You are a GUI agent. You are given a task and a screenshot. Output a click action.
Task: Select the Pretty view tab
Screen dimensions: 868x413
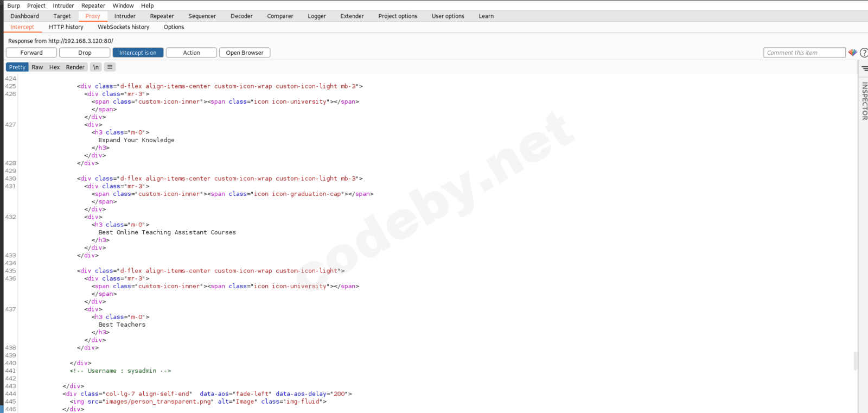[x=17, y=67]
